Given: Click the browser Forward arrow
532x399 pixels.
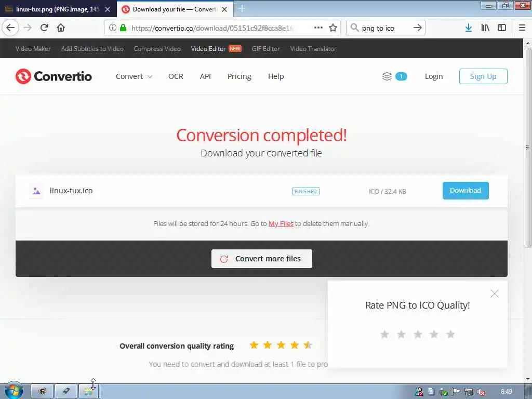Looking at the screenshot, I should (28, 28).
